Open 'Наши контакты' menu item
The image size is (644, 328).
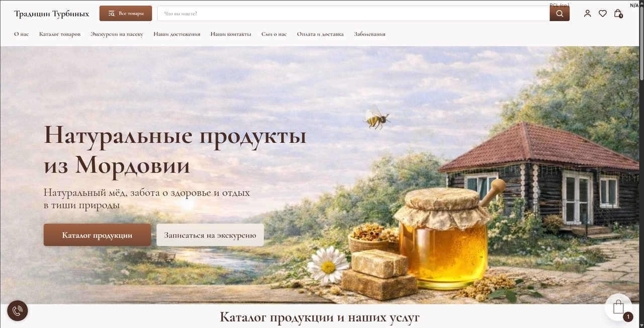(x=231, y=34)
